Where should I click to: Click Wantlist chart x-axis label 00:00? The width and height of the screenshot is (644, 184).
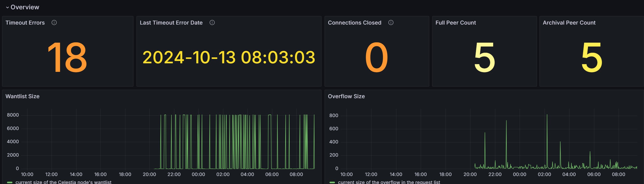pos(198,174)
